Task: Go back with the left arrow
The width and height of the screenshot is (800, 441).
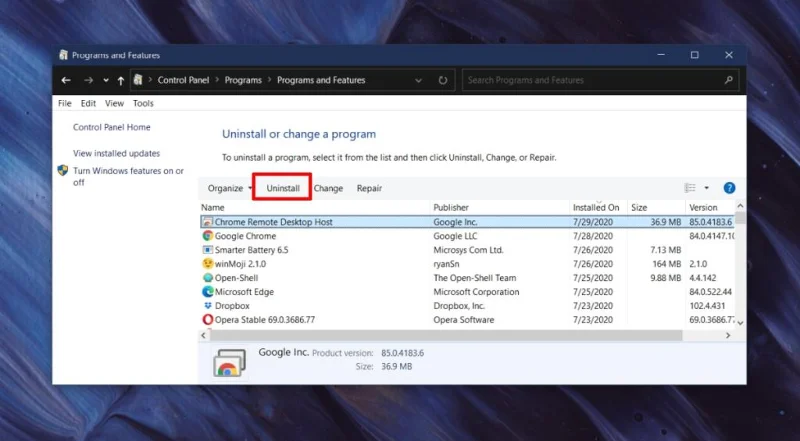Action: click(x=66, y=80)
